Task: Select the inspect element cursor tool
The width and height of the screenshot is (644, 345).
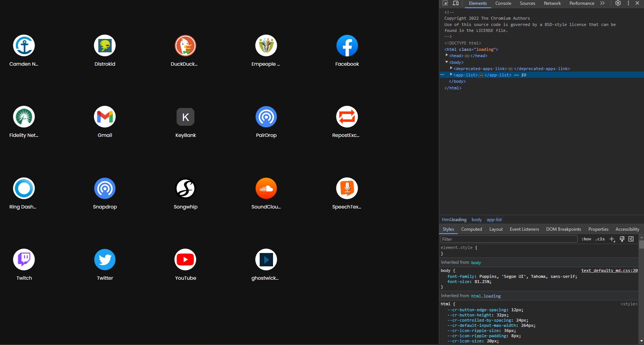Action: click(444, 3)
